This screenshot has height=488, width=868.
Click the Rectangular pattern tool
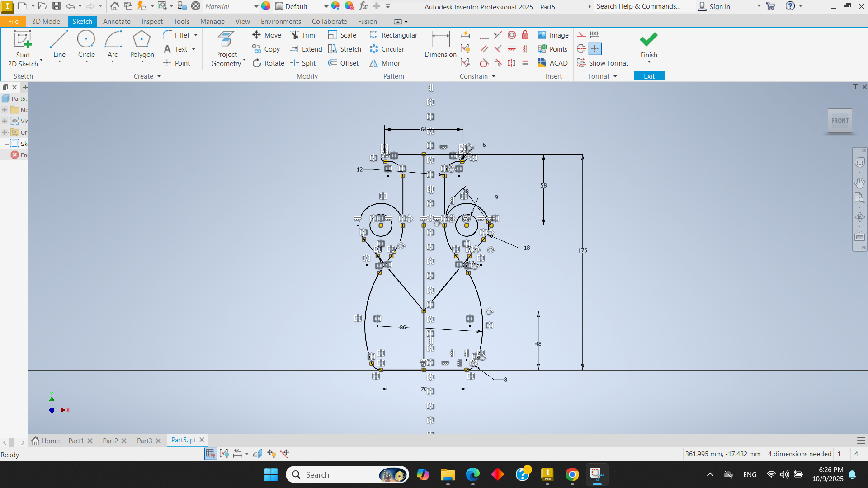click(393, 35)
